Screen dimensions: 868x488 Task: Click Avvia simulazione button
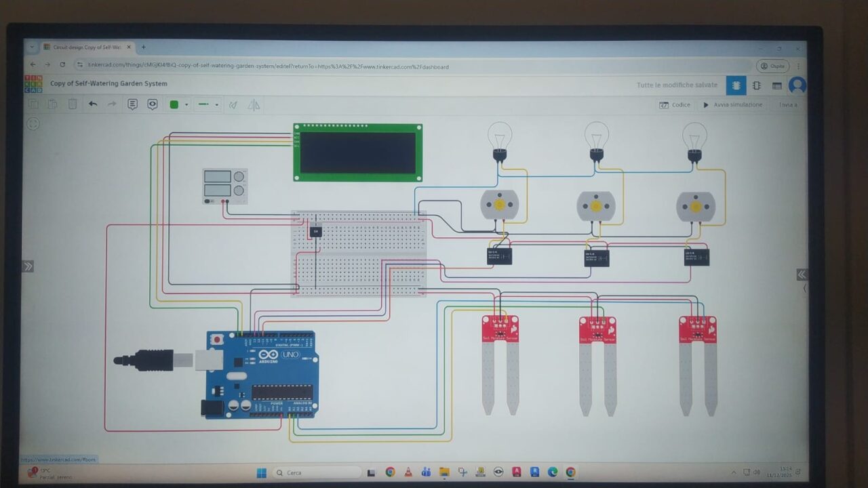(732, 105)
